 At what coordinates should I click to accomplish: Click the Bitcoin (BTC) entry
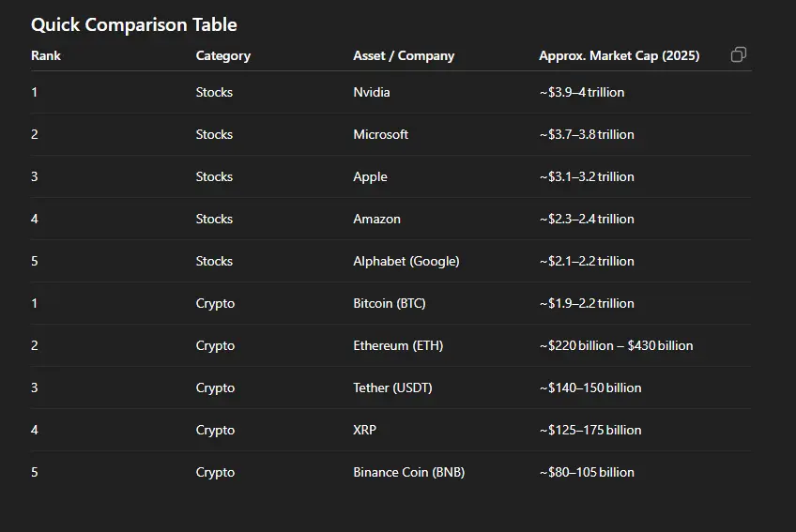pos(390,304)
